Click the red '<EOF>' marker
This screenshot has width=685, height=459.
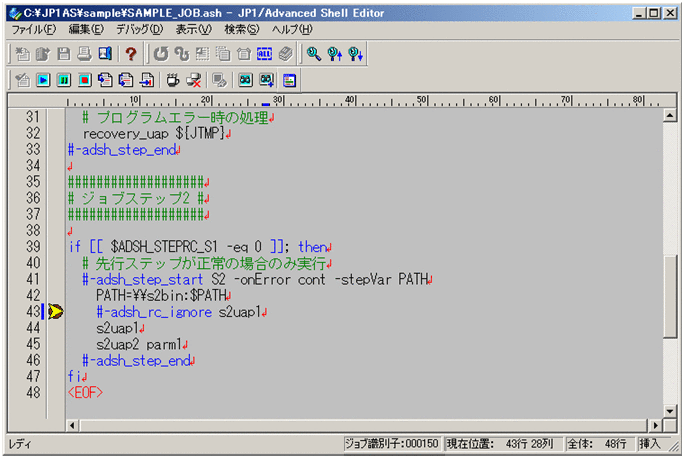click(85, 393)
